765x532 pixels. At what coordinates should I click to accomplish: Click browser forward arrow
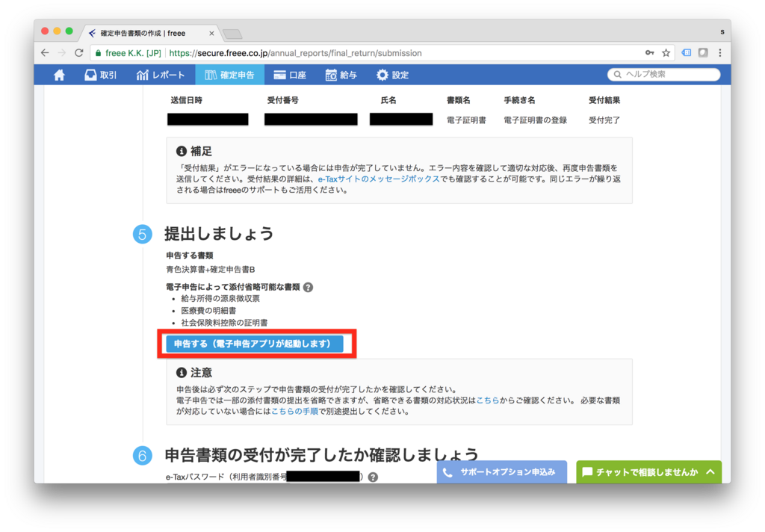pos(62,53)
